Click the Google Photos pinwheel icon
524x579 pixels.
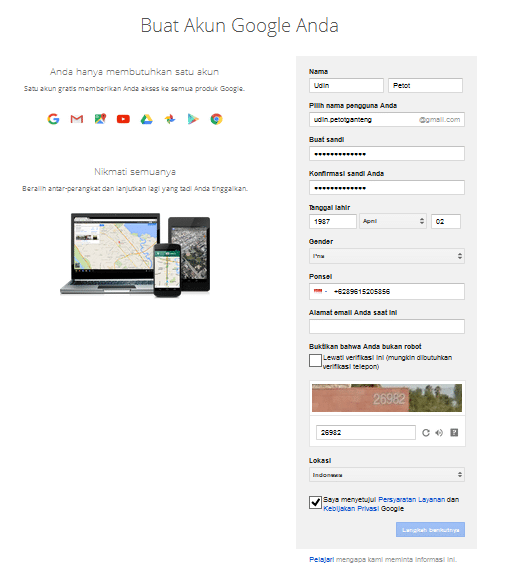(170, 119)
